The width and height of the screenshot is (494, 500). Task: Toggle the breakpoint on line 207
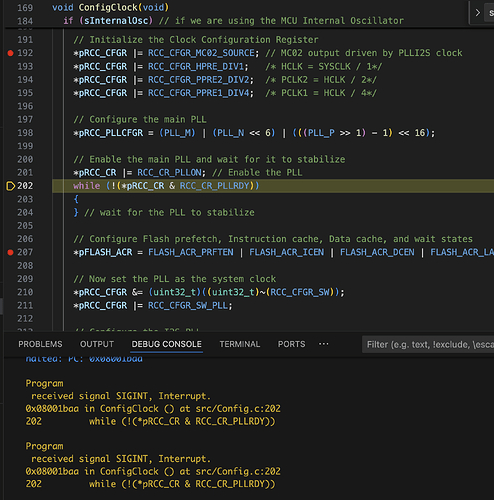[x=10, y=252]
